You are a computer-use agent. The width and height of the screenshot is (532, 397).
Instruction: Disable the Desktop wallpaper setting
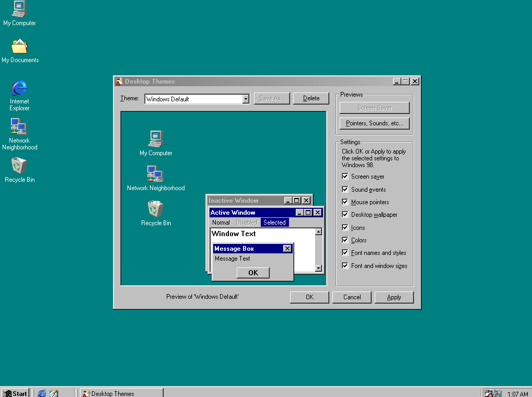[345, 215]
